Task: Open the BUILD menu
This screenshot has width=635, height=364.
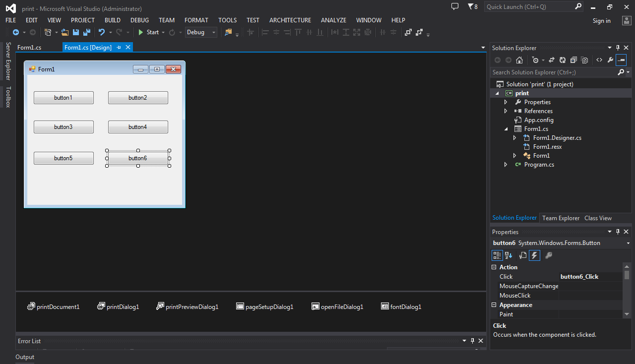Action: point(112,20)
